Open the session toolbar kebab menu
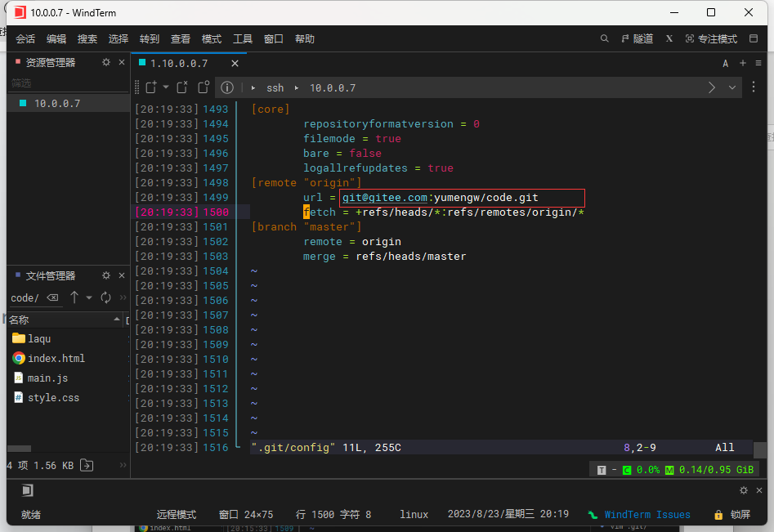Screen dimensions: 774x532 point(754,87)
